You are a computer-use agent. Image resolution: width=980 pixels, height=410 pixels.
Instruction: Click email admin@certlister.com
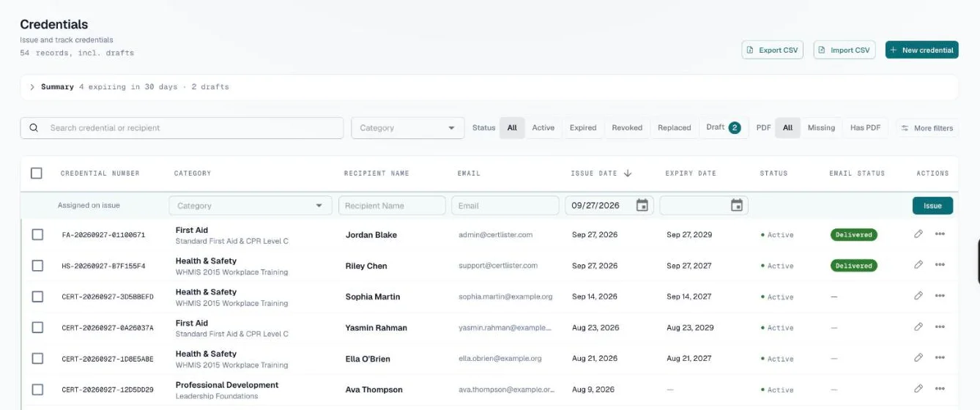click(496, 235)
